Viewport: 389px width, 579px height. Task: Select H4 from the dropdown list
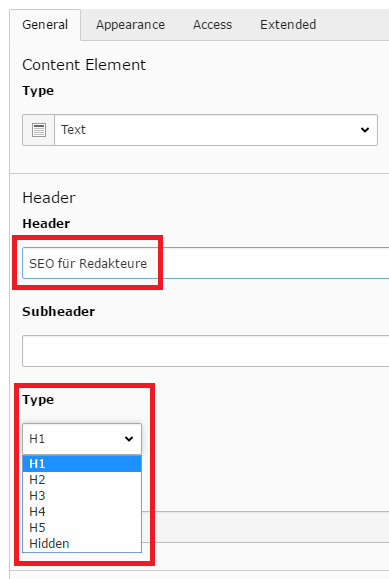click(x=82, y=512)
